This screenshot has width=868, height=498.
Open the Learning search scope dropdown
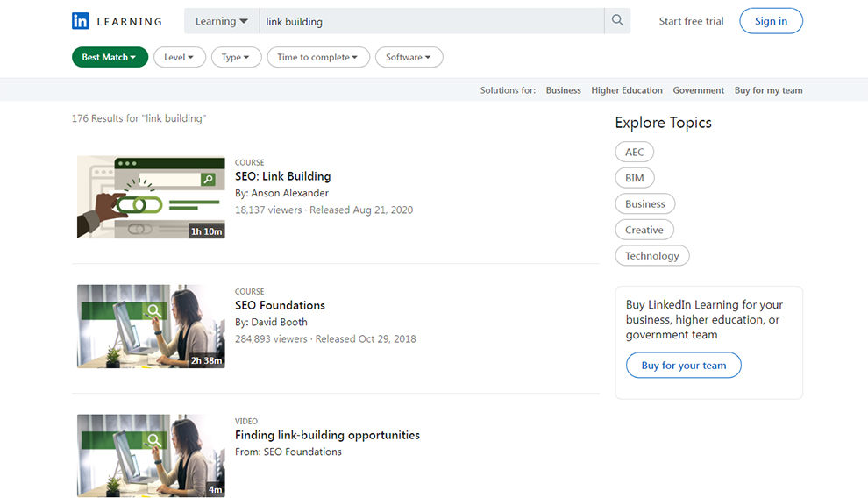pyautogui.click(x=222, y=21)
